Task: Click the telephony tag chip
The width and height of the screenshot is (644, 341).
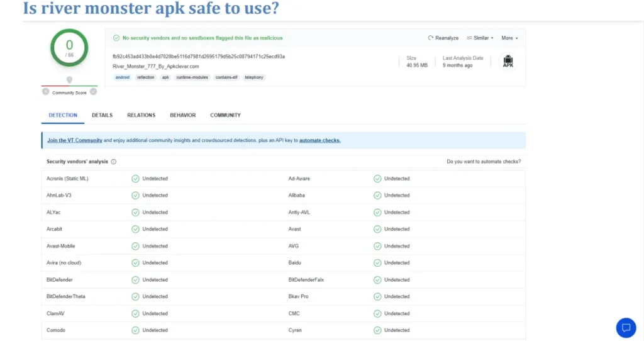Action: [x=254, y=77]
